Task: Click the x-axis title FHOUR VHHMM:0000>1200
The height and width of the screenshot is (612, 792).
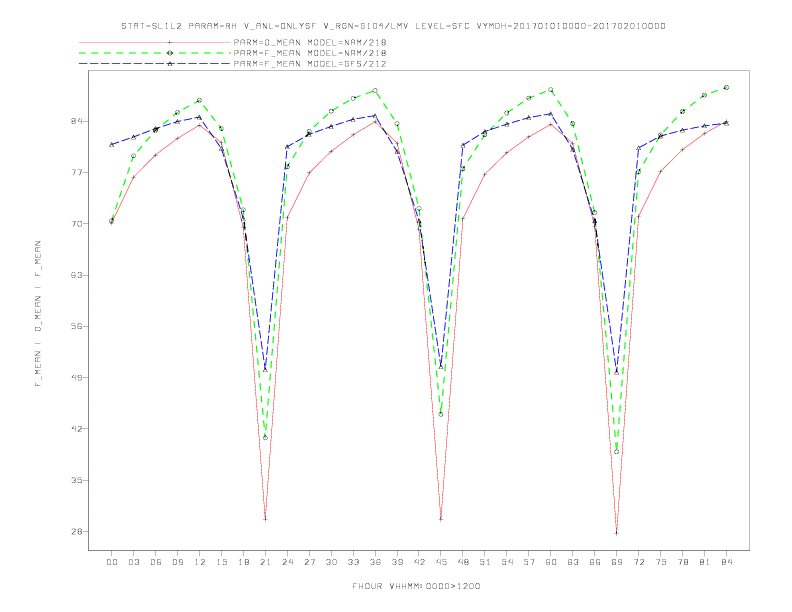Action: (x=416, y=586)
